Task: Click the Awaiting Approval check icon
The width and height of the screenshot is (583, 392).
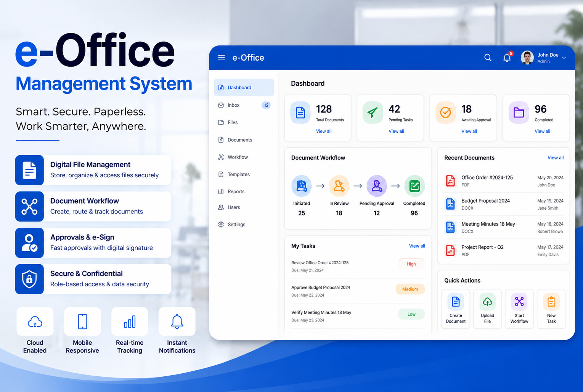Action: click(445, 112)
